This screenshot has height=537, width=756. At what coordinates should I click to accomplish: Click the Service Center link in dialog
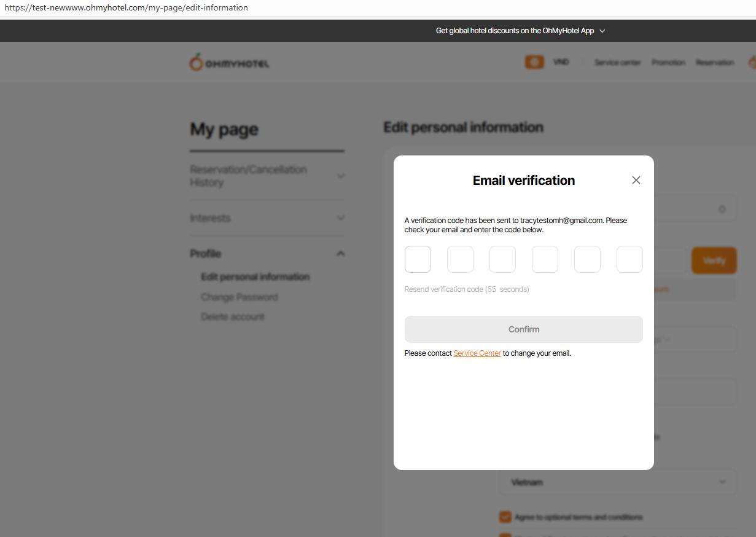click(x=477, y=353)
